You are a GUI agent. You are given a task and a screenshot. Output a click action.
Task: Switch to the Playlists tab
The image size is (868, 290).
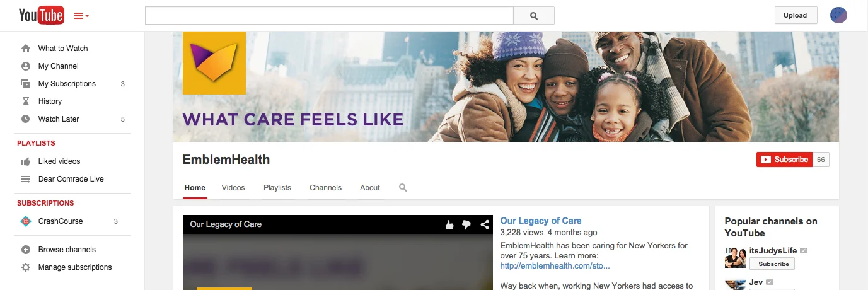click(x=277, y=188)
